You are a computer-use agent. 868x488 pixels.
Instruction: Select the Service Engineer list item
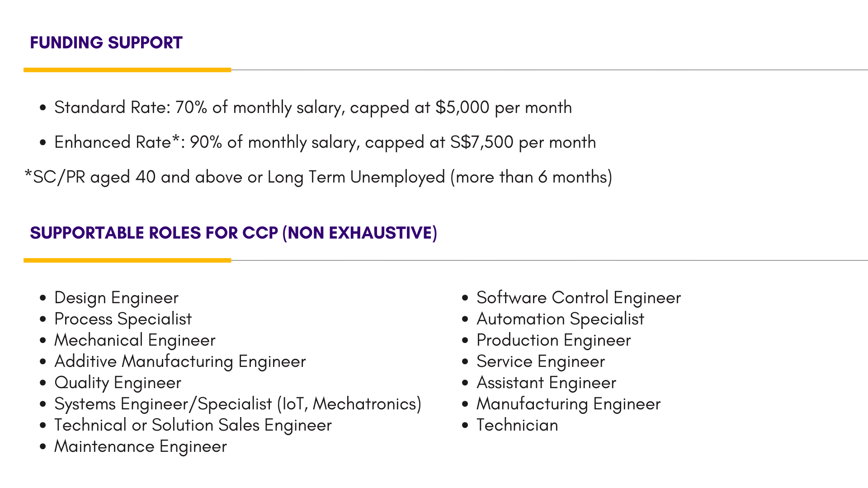coord(541,361)
